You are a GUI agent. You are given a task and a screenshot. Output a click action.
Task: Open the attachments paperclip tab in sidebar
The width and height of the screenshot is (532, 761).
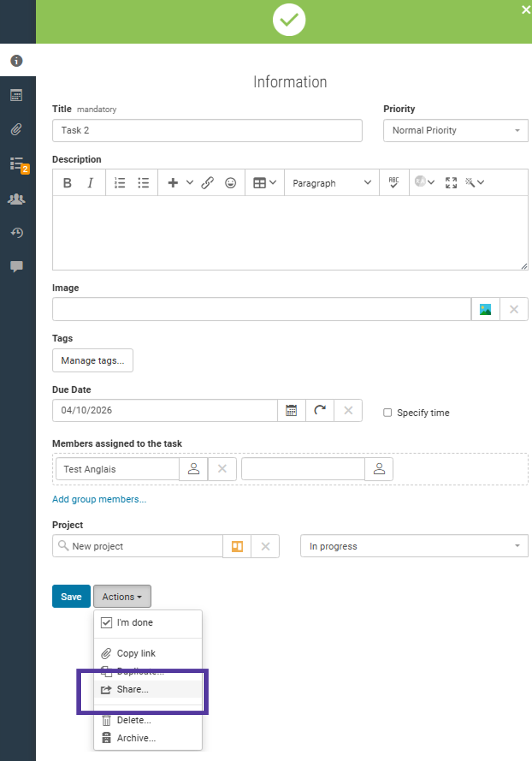point(16,130)
